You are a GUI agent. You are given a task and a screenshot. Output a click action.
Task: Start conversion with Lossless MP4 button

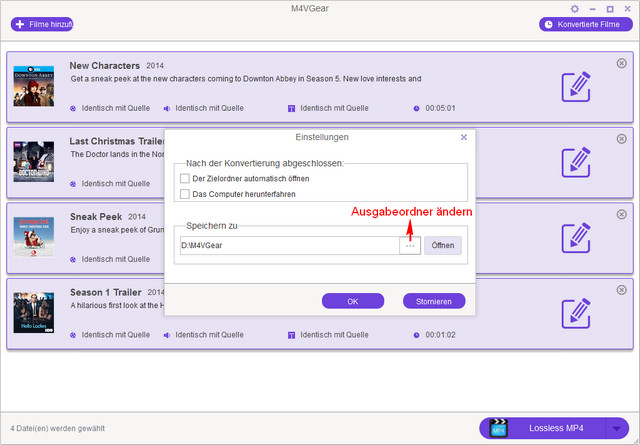click(x=556, y=428)
